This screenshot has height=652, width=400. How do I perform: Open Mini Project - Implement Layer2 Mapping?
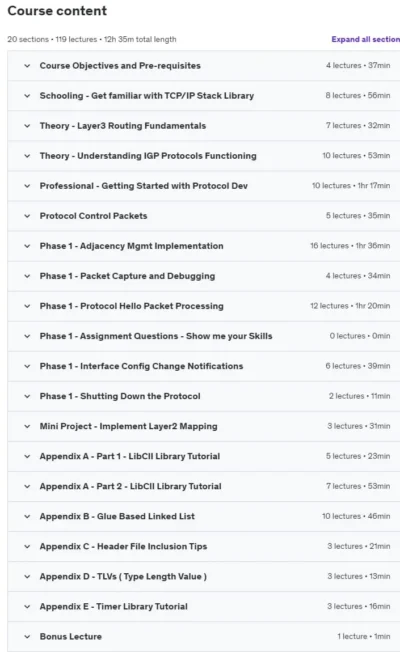204,426
